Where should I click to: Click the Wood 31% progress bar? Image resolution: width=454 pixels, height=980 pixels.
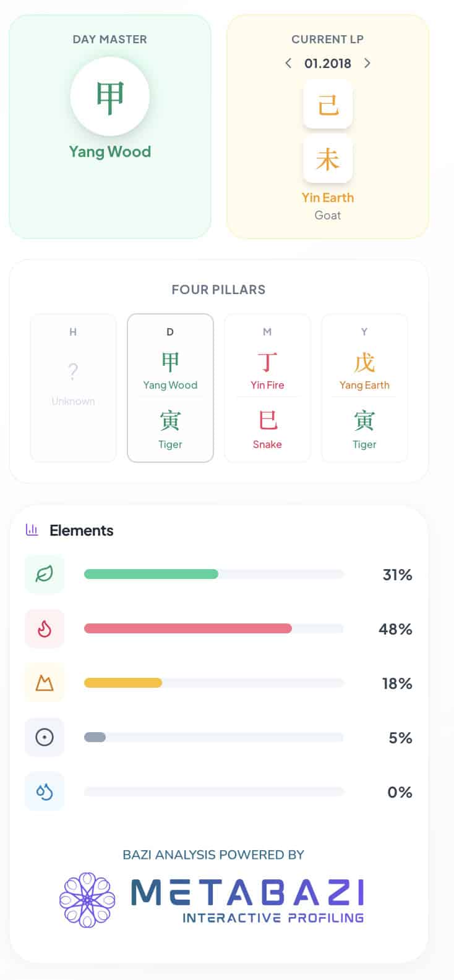click(x=213, y=574)
